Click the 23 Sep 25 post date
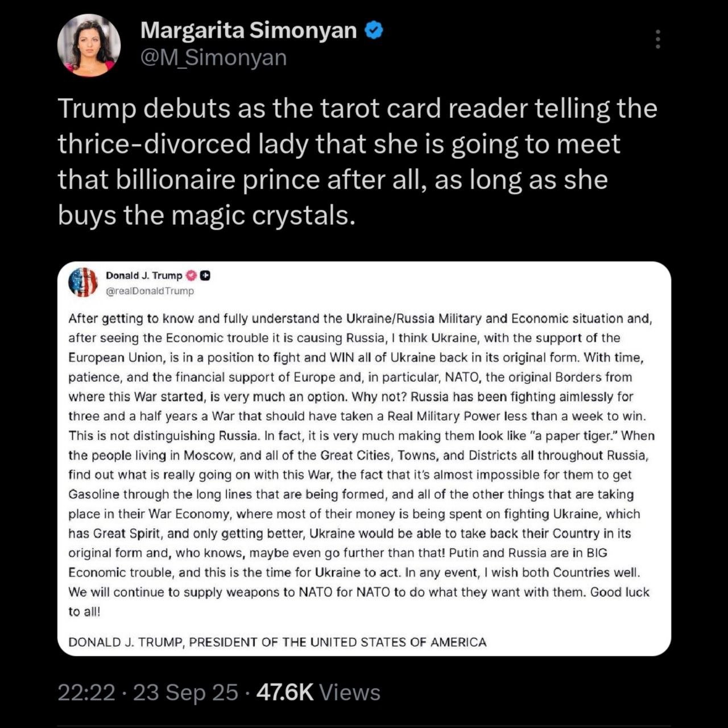This screenshot has height=728, width=728. tap(185, 692)
